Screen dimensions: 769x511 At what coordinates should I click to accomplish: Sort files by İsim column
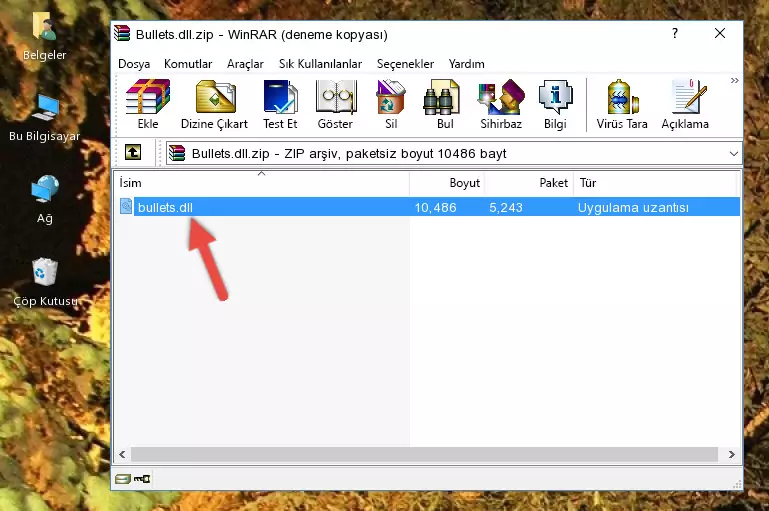[262, 183]
